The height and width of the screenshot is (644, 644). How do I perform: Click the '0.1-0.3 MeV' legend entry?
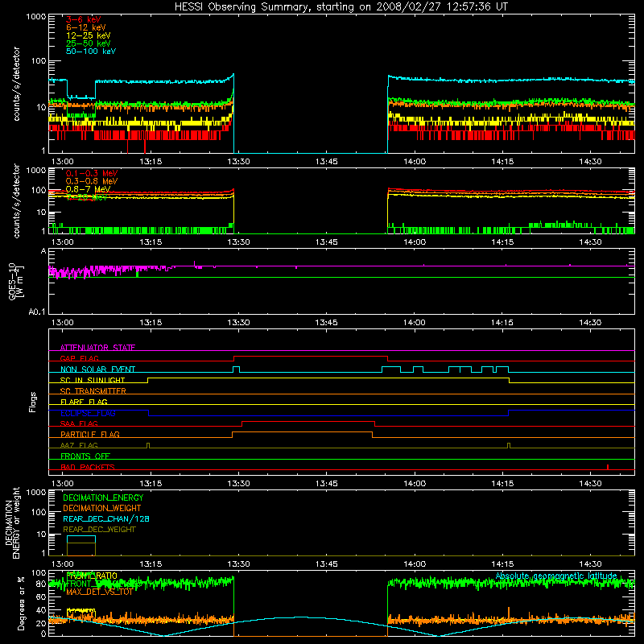pos(92,173)
